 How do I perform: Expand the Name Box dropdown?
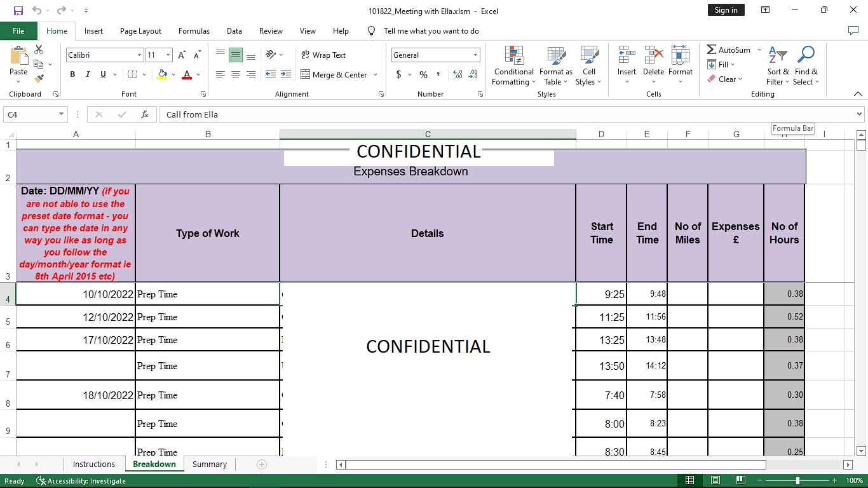(62, 114)
